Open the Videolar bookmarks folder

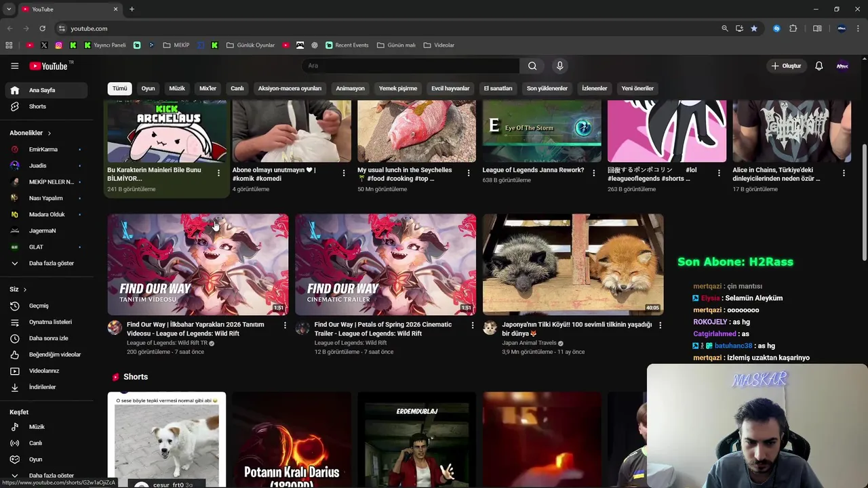pos(439,45)
